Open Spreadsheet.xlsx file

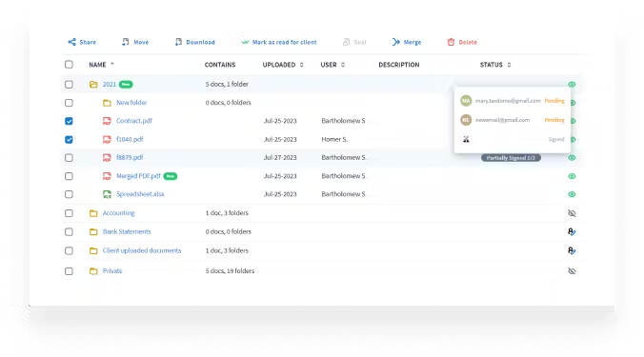coord(140,193)
